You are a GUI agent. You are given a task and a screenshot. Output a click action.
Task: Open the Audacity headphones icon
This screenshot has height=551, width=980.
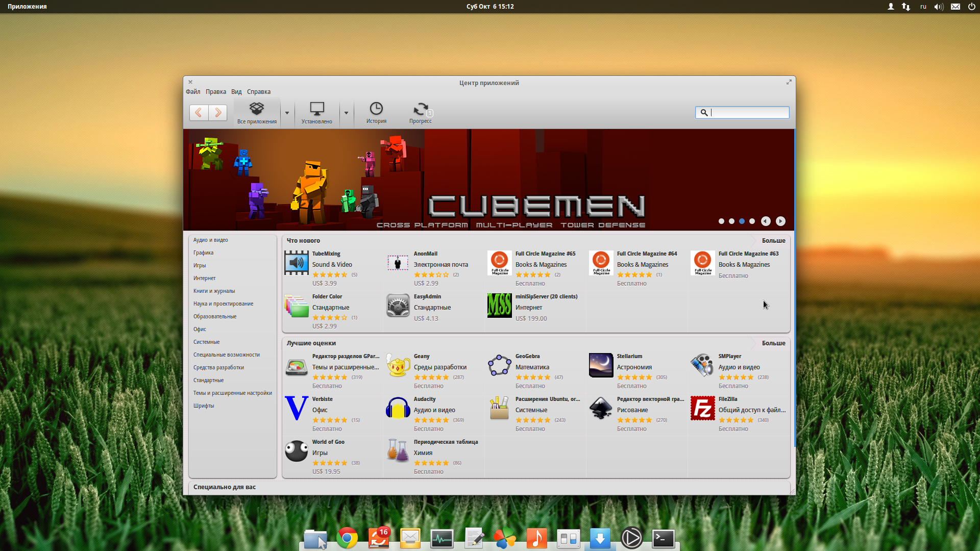(398, 409)
